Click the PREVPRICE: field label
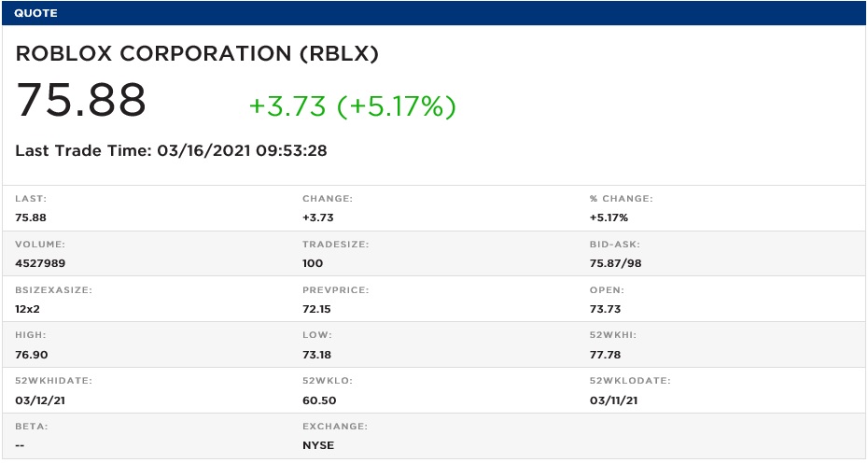This screenshot has height=463, width=868. pos(335,290)
